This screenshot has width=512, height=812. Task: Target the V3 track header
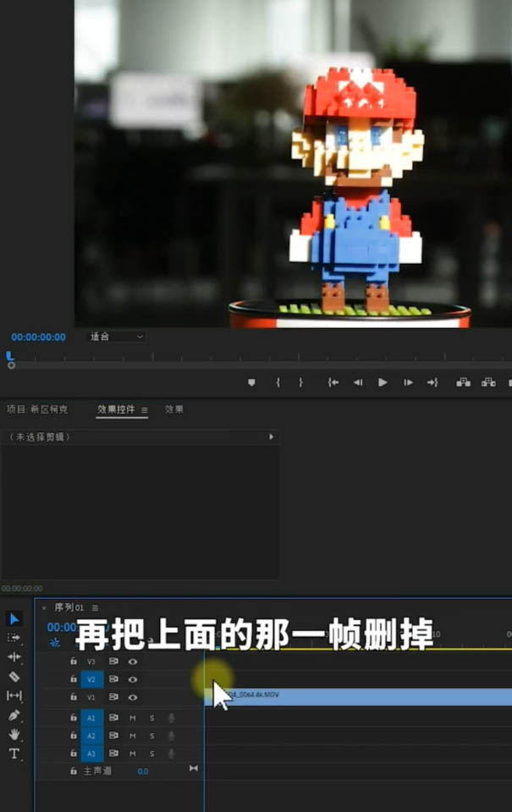pyautogui.click(x=91, y=661)
